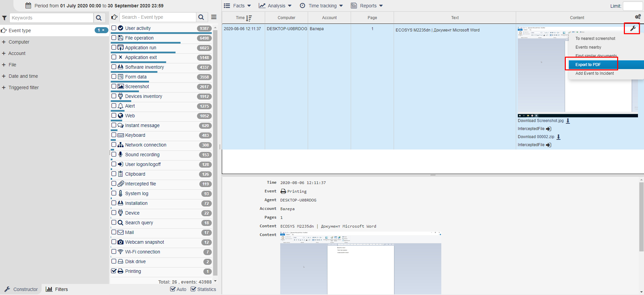Select Export to PDF menu entry

coord(588,65)
